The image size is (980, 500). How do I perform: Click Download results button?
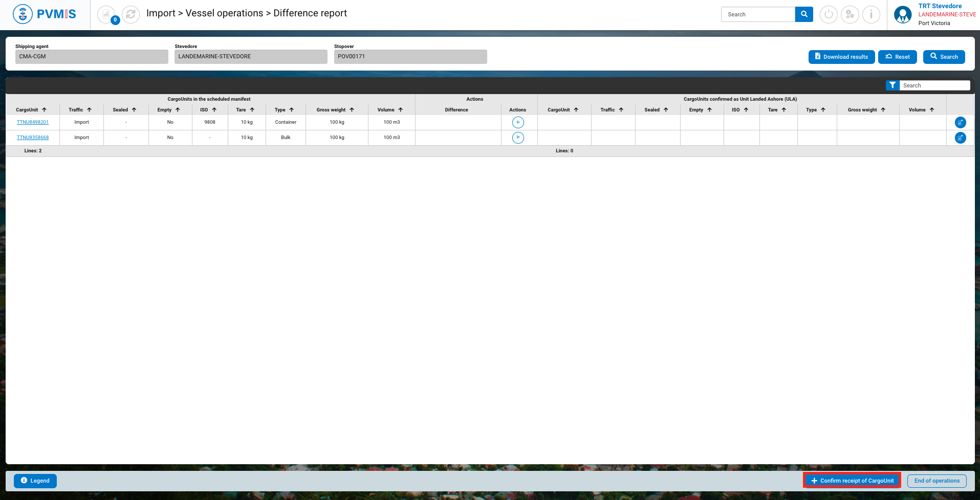pos(841,57)
